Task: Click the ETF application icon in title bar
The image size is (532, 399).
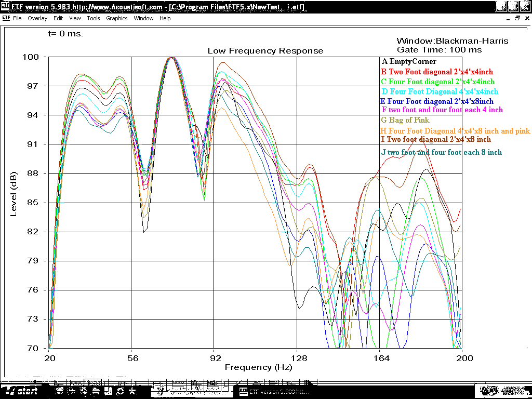Action: pyautogui.click(x=5, y=7)
